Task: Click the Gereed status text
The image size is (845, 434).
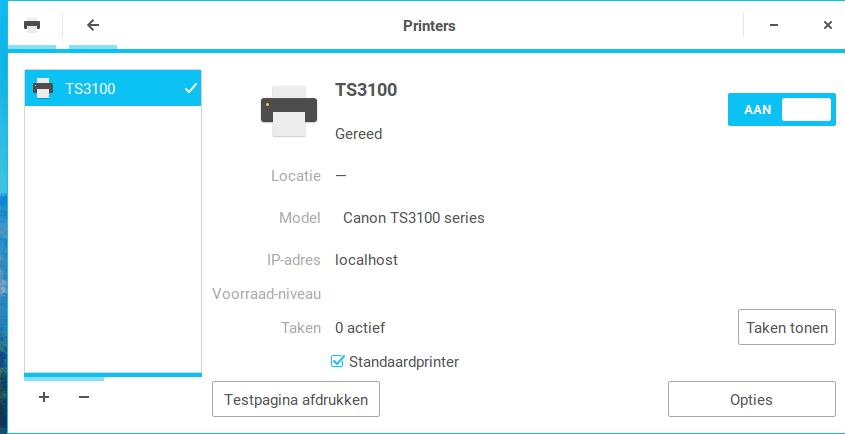Action: tap(358, 134)
